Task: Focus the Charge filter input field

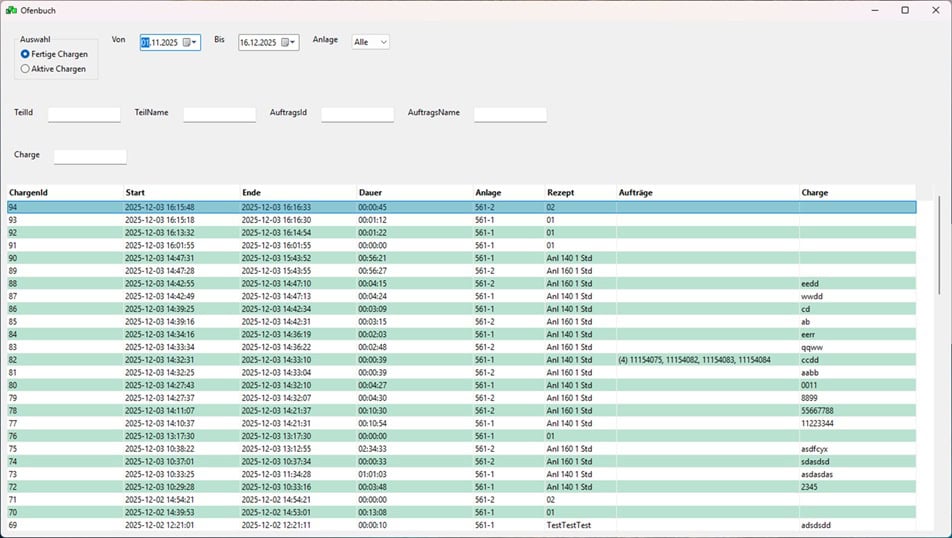Action: (x=90, y=156)
